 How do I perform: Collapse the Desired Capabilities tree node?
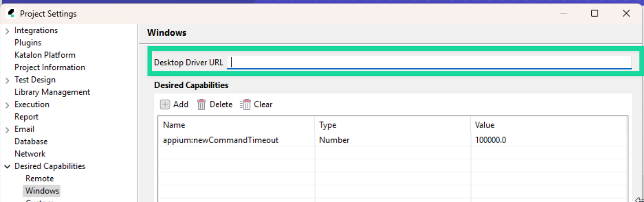(x=7, y=166)
